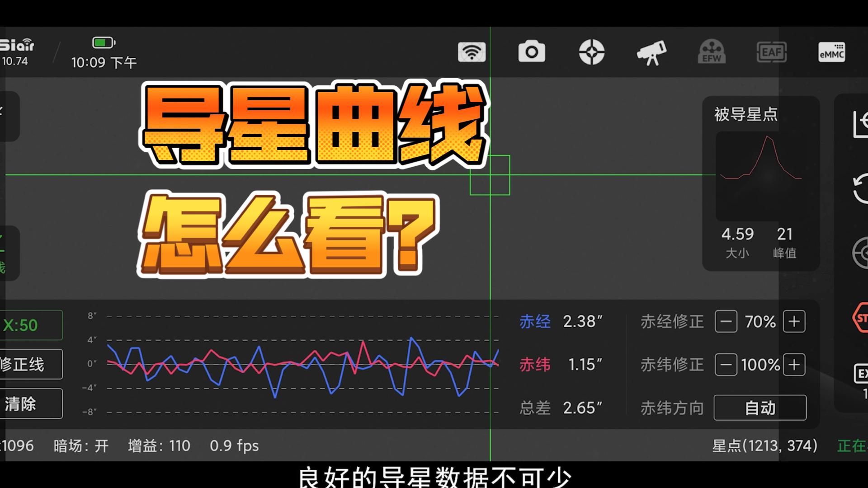
Task: Click the 暗场: 开 dark frame status
Action: tap(81, 446)
